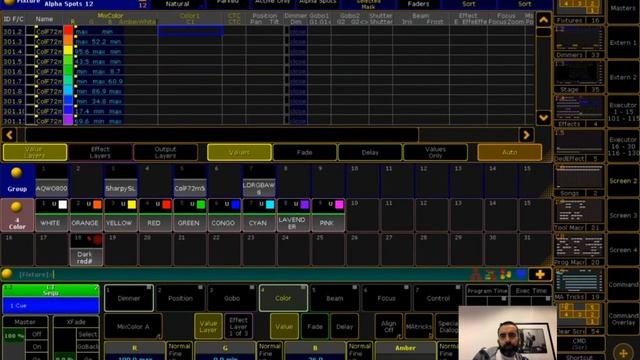Select the SharpySL group
This screenshot has height=360, width=640.
pyautogui.click(x=120, y=180)
